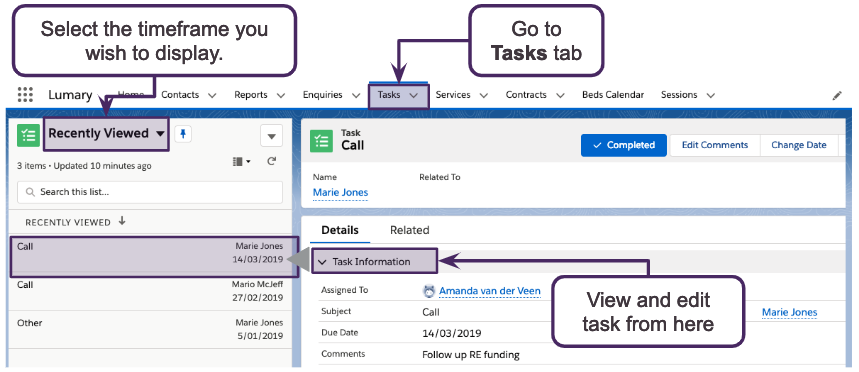
Task: Expand the Contracts tab chevron
Action: click(x=560, y=95)
